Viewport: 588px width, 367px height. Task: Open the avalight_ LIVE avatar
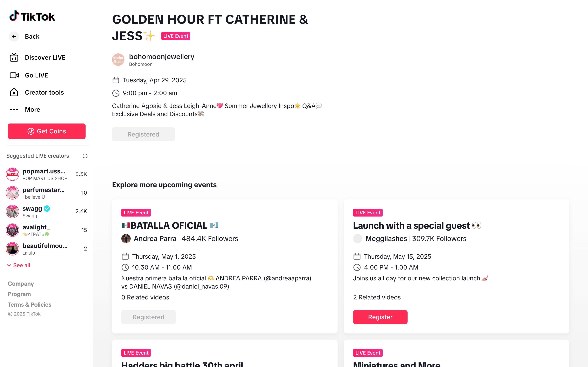pyautogui.click(x=12, y=230)
